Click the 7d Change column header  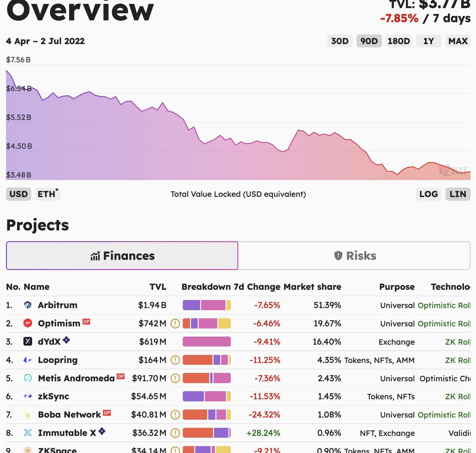point(257,287)
